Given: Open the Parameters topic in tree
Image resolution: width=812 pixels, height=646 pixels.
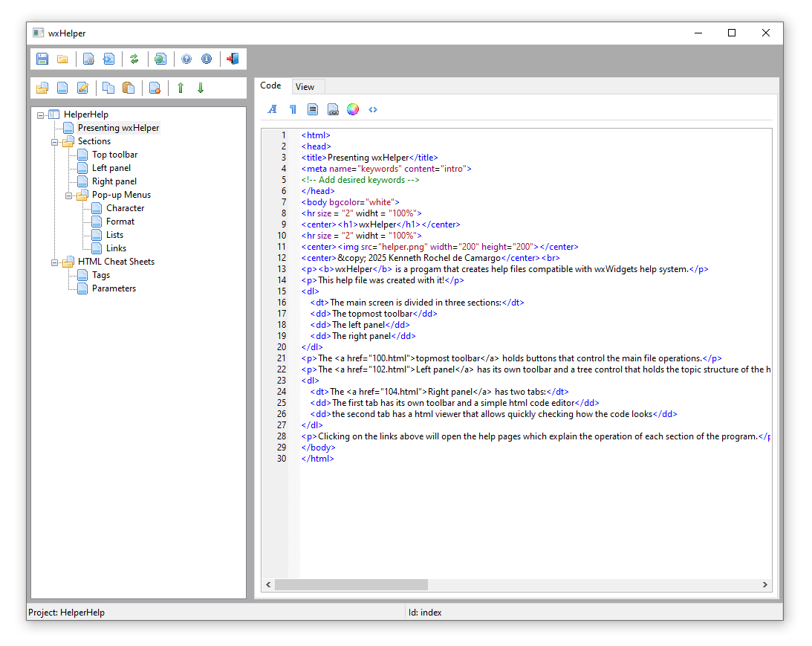Looking at the screenshot, I should pyautogui.click(x=114, y=288).
